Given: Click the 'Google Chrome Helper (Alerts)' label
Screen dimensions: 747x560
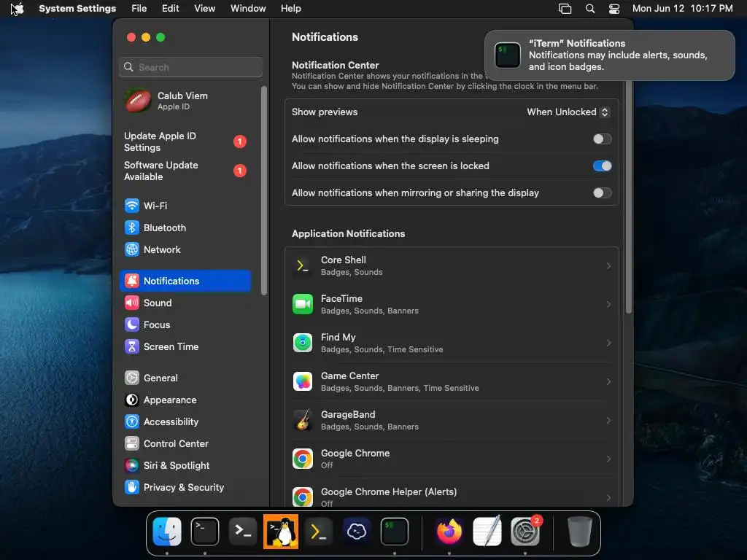Looking at the screenshot, I should pos(389,492).
